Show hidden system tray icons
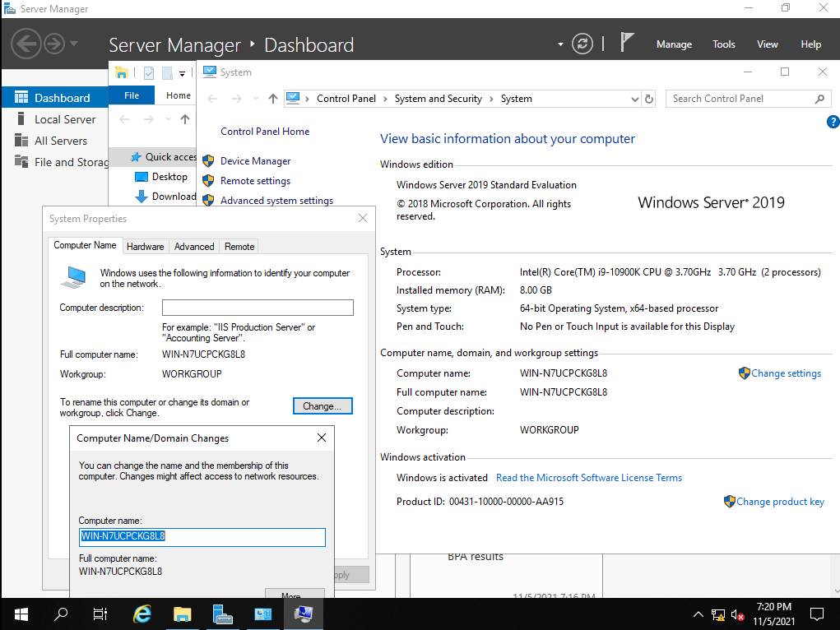The image size is (840, 630). tap(698, 614)
